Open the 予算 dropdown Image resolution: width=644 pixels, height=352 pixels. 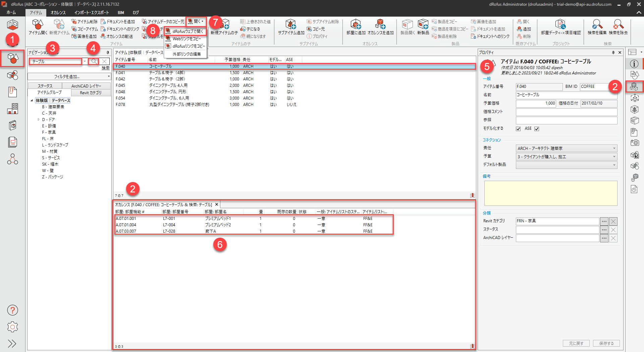566,157
